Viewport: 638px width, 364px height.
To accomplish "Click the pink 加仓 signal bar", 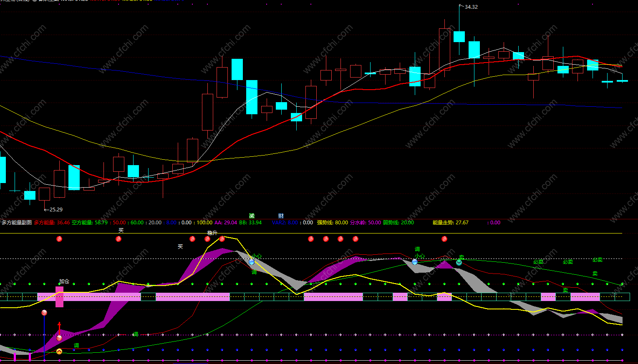I will (59, 296).
